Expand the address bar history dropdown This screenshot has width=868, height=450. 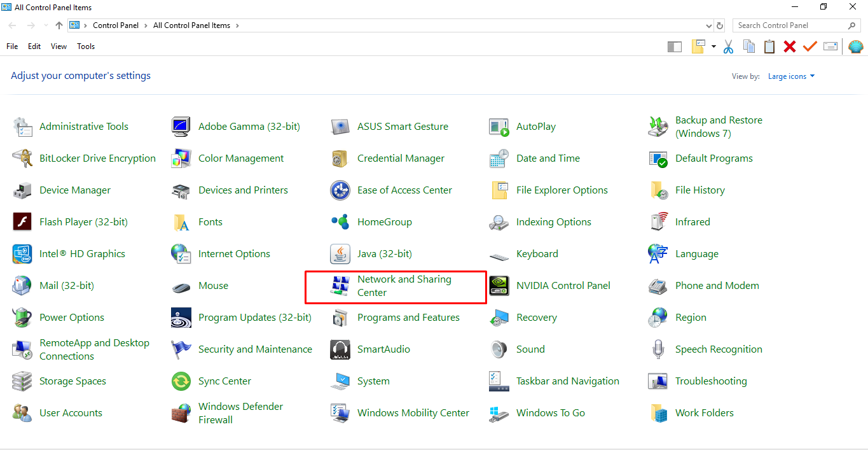[709, 25]
